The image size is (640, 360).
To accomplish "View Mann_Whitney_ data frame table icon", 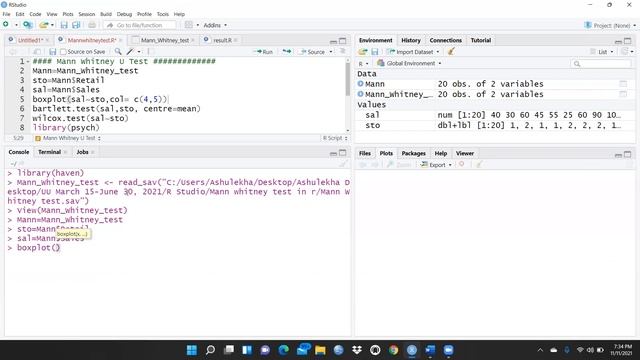I will [x=623, y=94].
